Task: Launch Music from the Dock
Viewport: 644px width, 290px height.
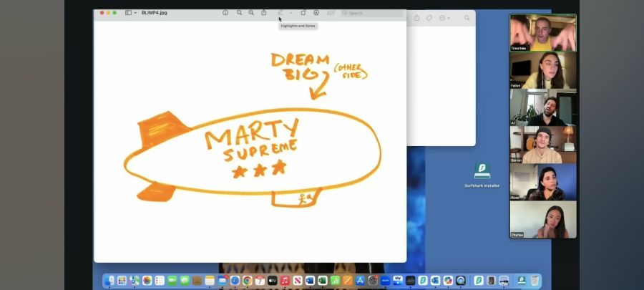Action: coord(285,281)
